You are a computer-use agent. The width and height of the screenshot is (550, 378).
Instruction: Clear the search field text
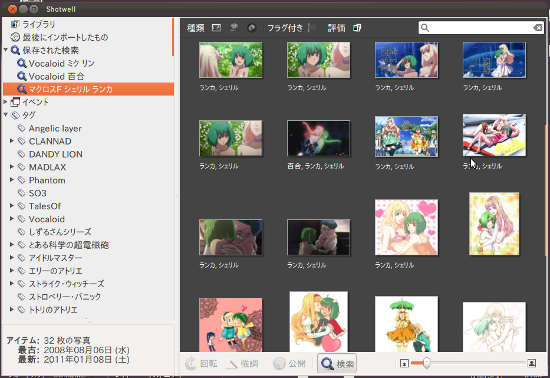tap(537, 28)
